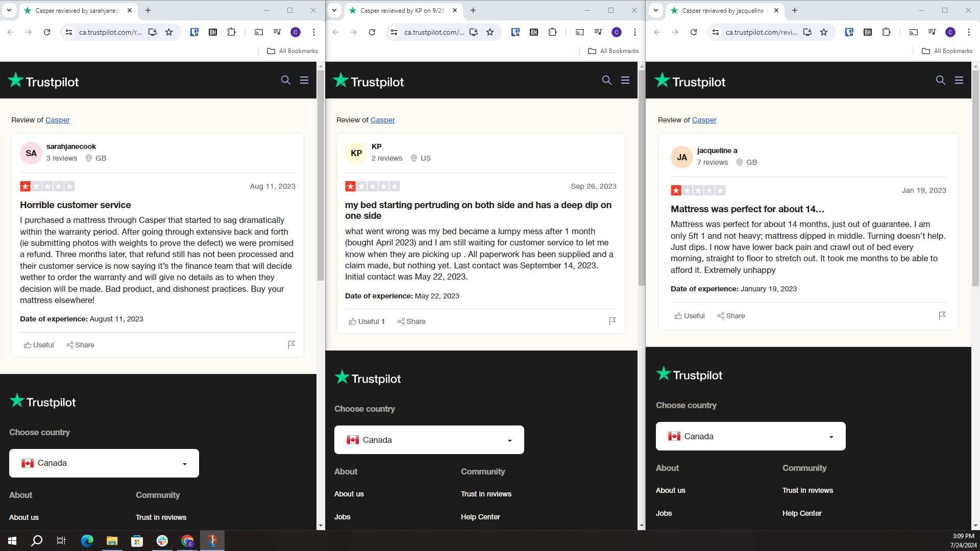Click 'Jobs' in the middle window footer
This screenshot has width=980, height=551.
click(342, 517)
